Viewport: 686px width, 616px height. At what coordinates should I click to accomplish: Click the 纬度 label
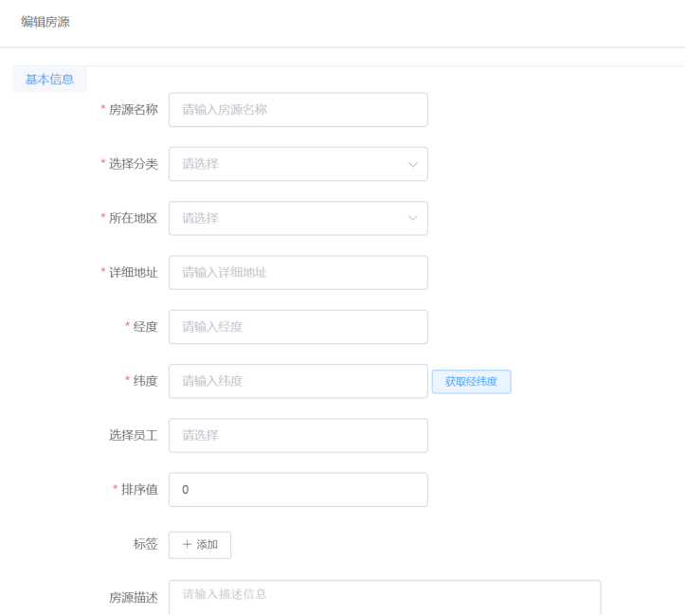point(145,381)
